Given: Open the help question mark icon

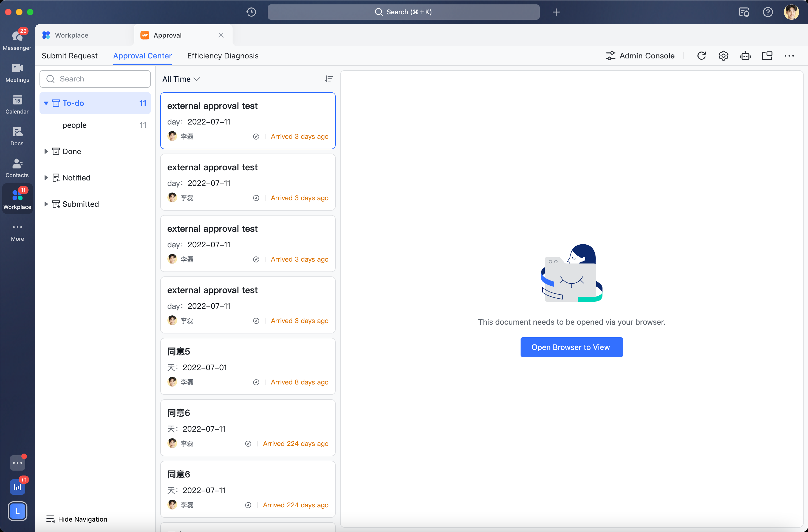Looking at the screenshot, I should 768,12.
